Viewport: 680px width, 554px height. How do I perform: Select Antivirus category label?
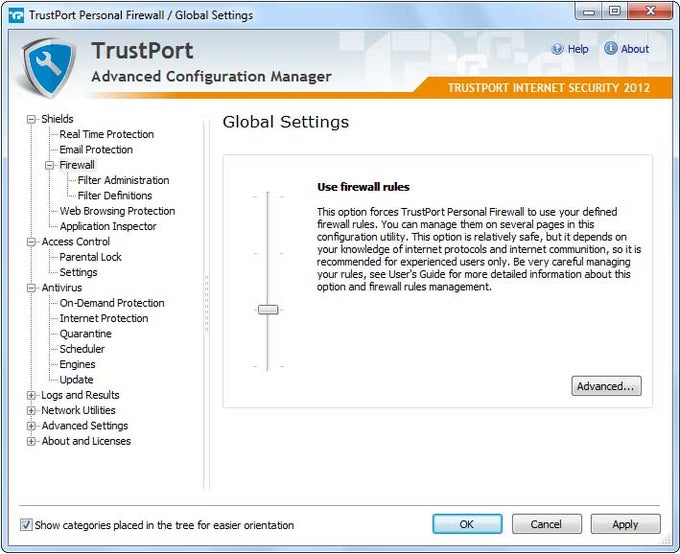pyautogui.click(x=62, y=288)
